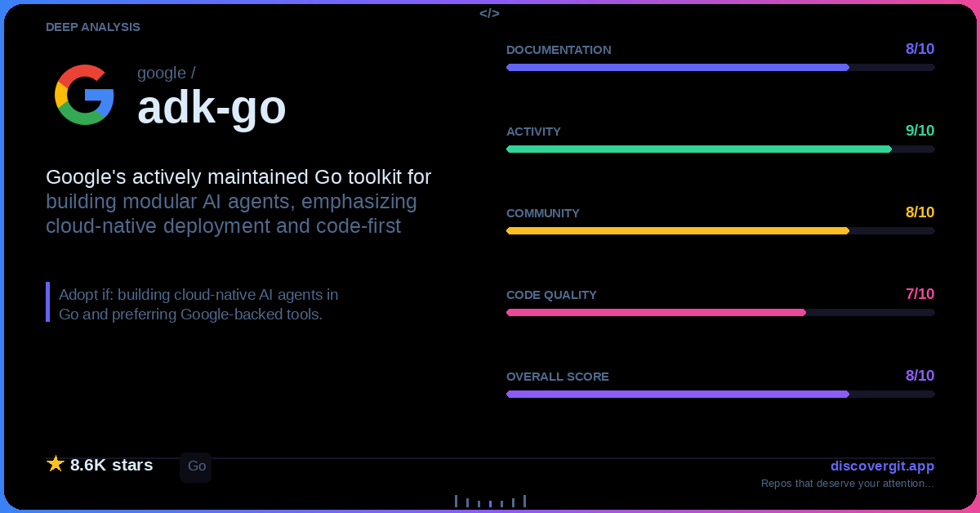Click the 'google /' owner label
980x513 pixels.
pos(166,73)
